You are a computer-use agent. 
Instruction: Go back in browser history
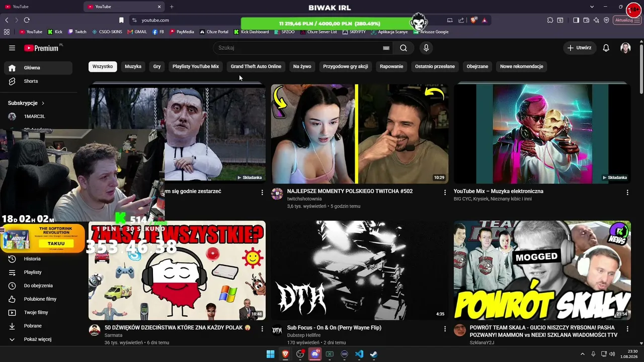point(7,20)
